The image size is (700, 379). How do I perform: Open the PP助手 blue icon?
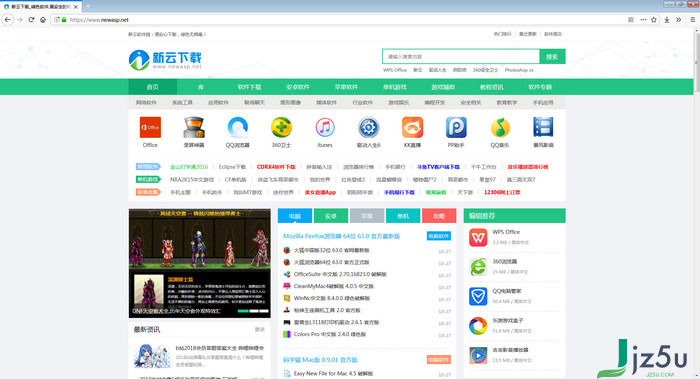tap(456, 127)
